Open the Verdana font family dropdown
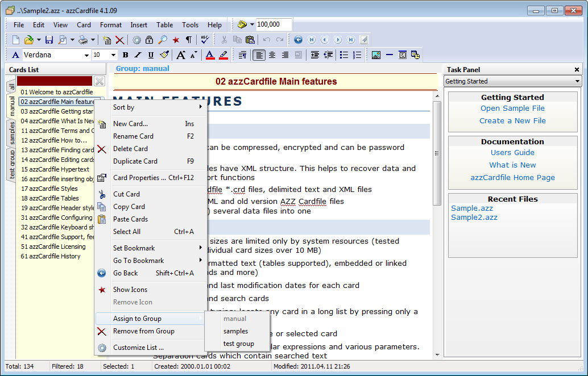This screenshot has height=376, width=588. click(85, 55)
